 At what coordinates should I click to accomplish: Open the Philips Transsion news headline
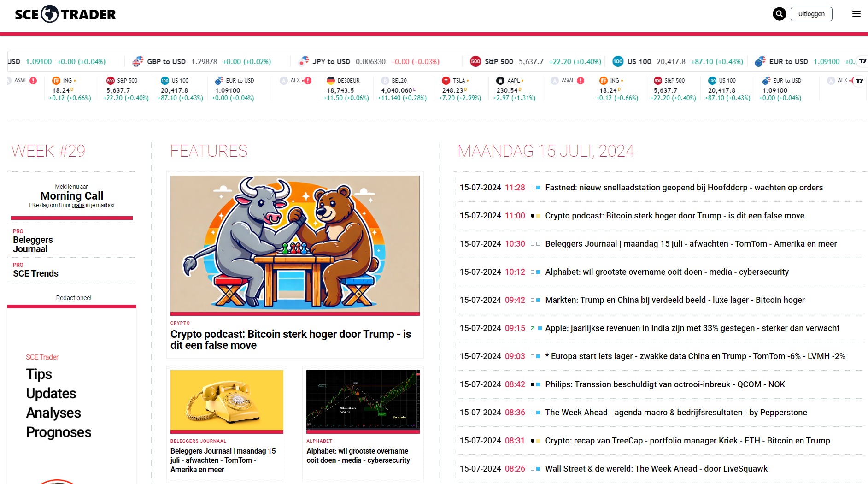pos(665,384)
